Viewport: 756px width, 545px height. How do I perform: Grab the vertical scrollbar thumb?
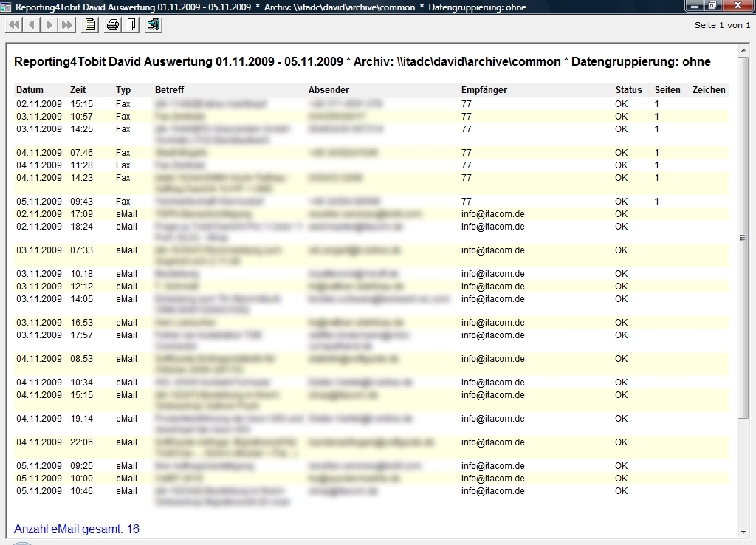coord(743,237)
